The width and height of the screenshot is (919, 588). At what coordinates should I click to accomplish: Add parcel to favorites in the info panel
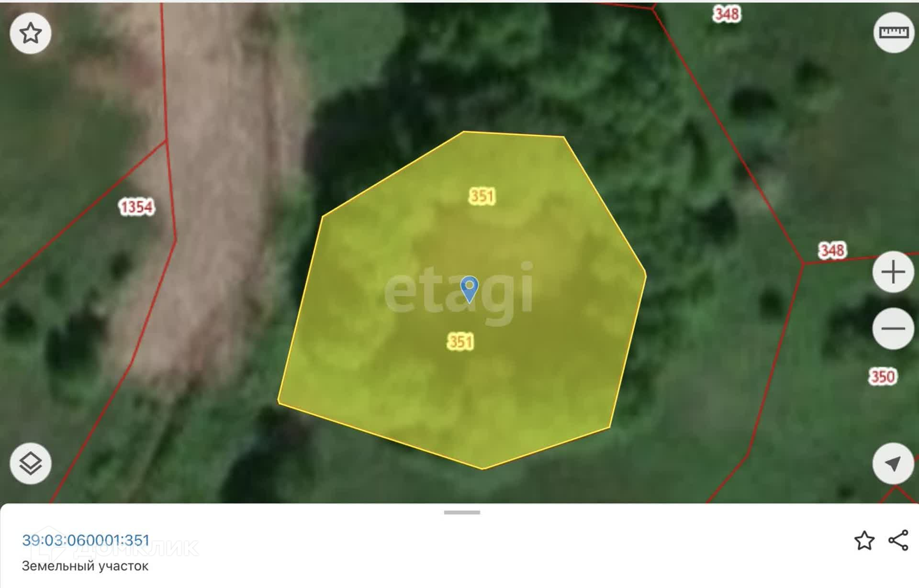point(864,541)
